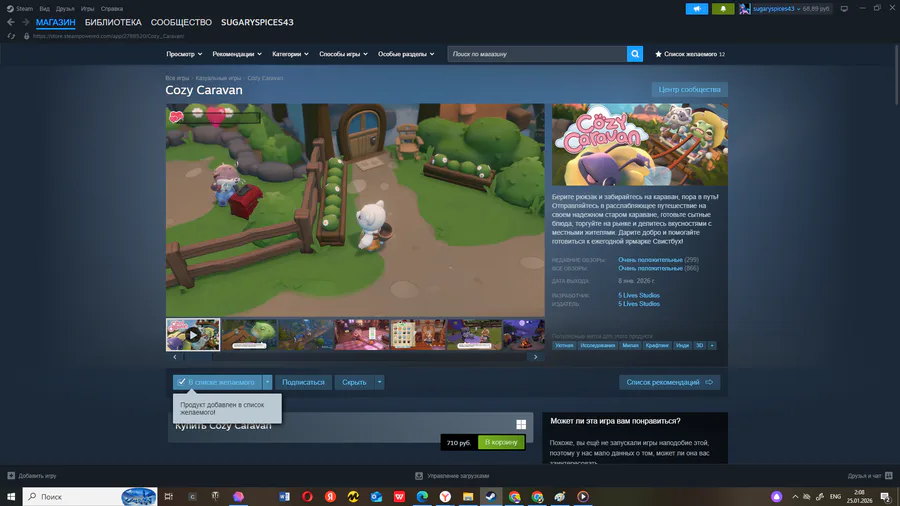Switch to the СООБЩЕСТВО tab
Viewport: 900px width, 506px height.
pos(181,22)
